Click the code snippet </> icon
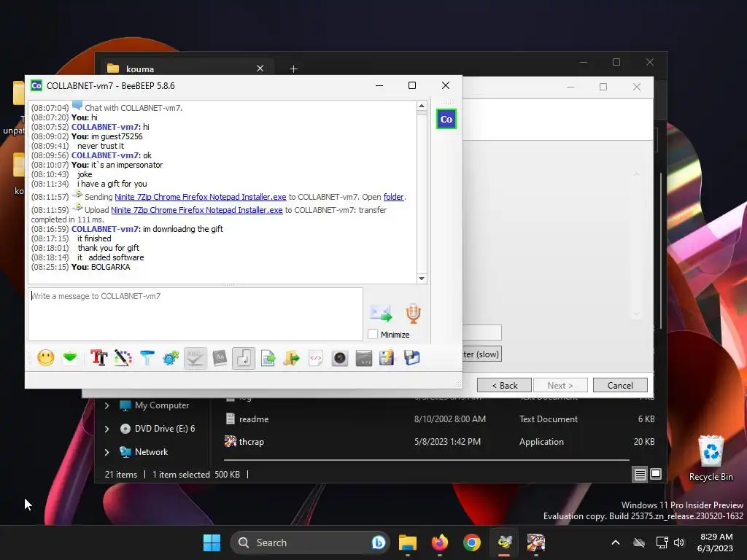The height and width of the screenshot is (560, 747). tap(315, 357)
